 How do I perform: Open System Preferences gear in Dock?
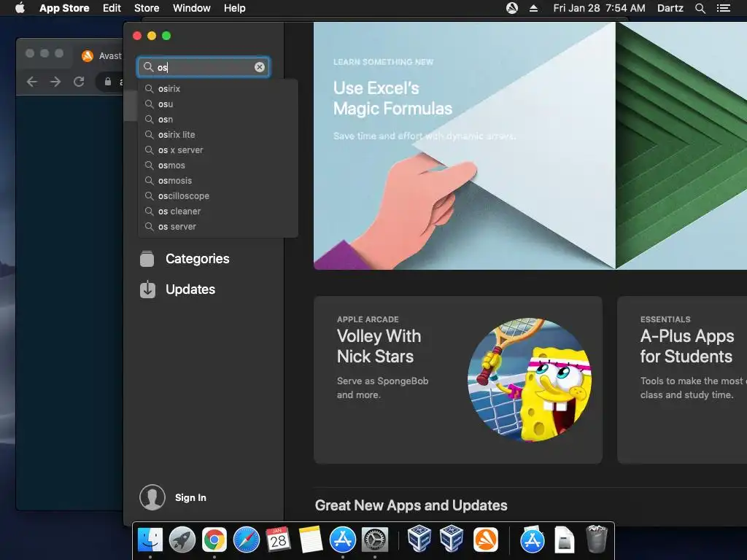(375, 540)
